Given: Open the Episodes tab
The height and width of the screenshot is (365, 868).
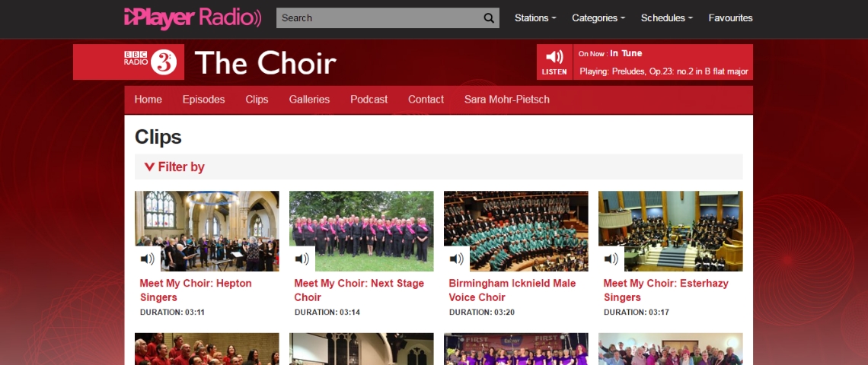Looking at the screenshot, I should (204, 100).
